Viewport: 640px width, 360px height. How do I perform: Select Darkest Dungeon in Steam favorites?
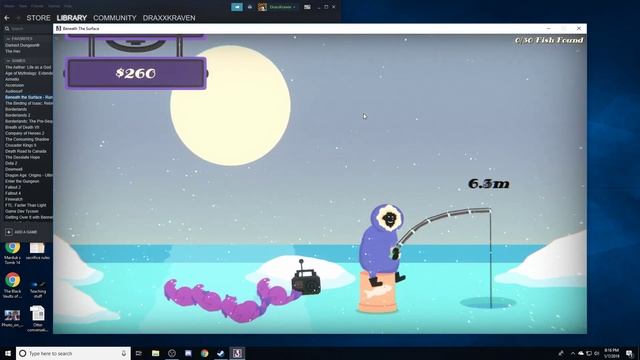click(x=22, y=45)
